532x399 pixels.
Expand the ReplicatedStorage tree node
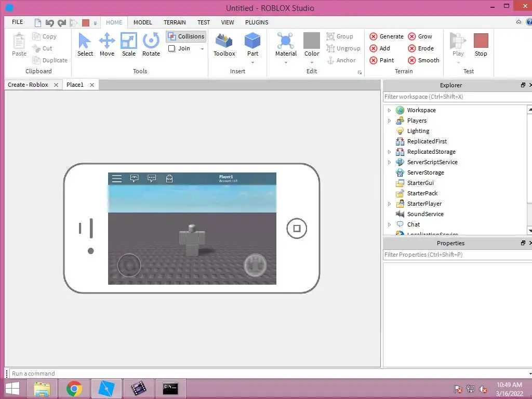pos(389,152)
